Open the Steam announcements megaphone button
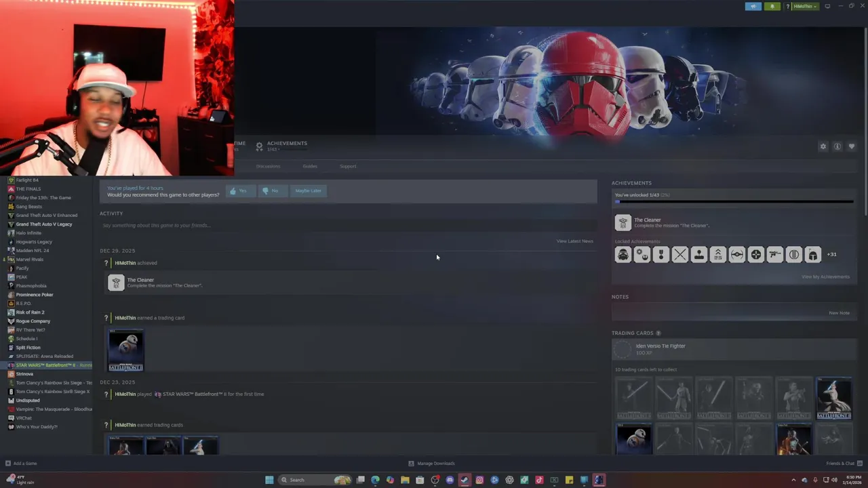Image resolution: width=868 pixels, height=488 pixels. coord(753,6)
